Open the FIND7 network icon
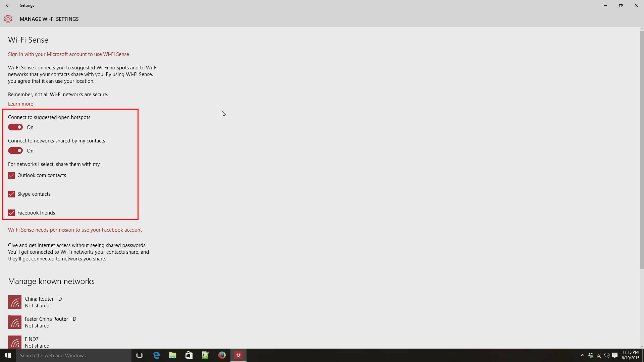644x362 pixels. (15, 342)
